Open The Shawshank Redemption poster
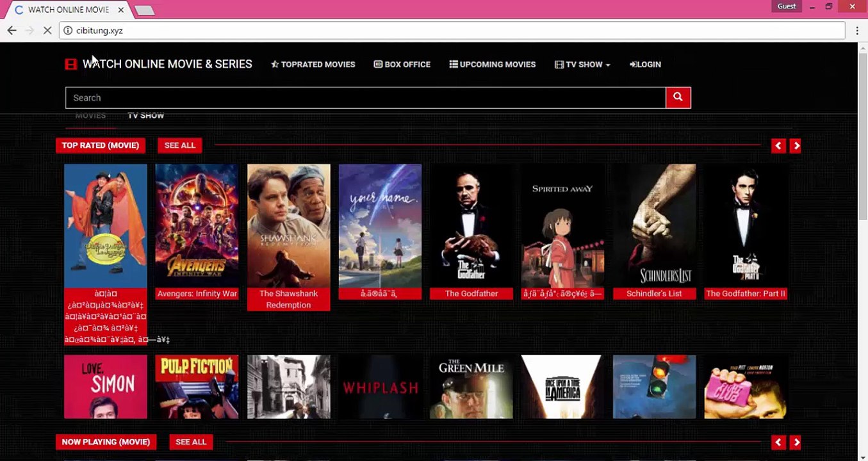This screenshot has width=868, height=461. click(x=289, y=225)
